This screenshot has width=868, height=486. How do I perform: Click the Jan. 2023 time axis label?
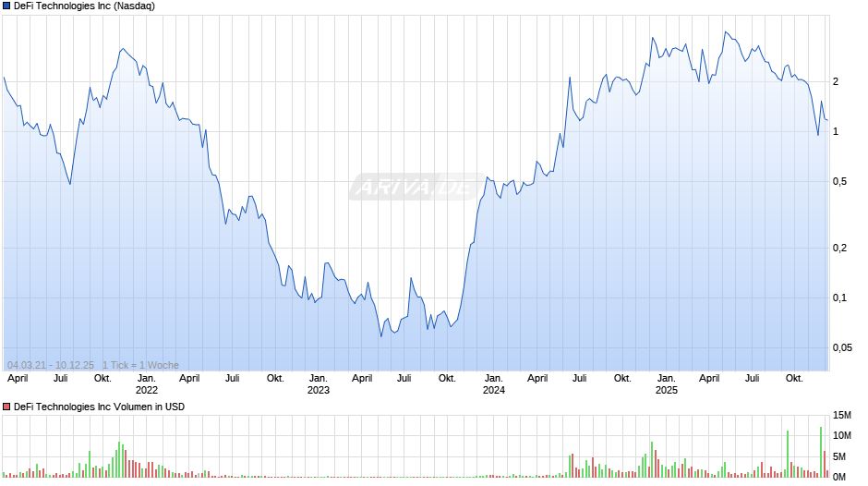[319, 384]
